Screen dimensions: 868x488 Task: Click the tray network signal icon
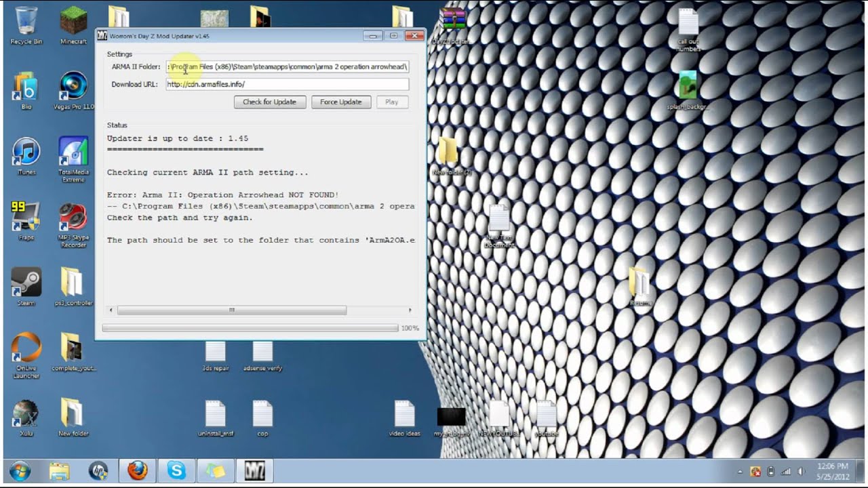click(787, 471)
